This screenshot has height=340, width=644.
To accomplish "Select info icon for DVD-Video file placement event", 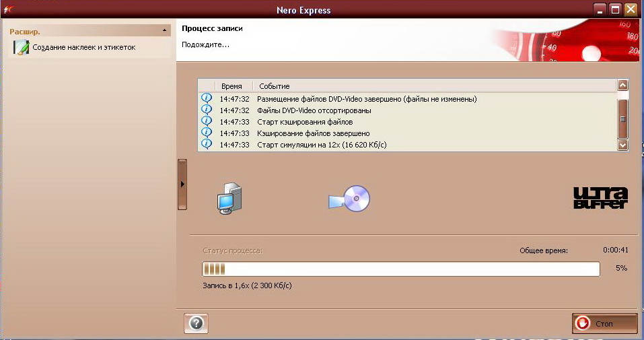I will 207,99.
